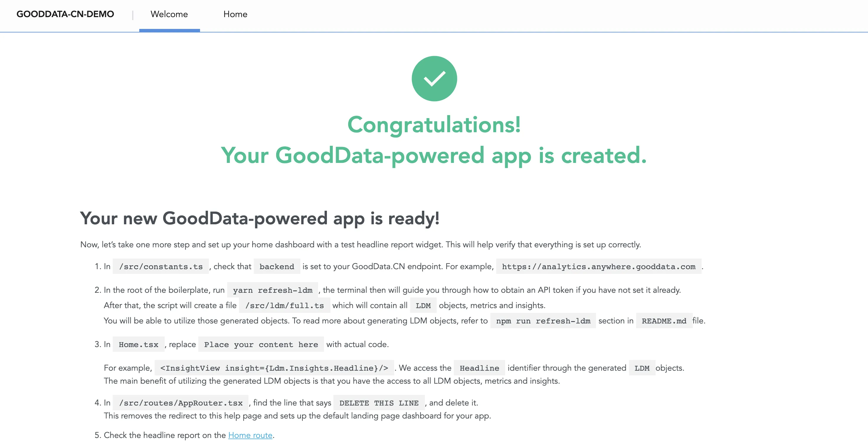Click the Home.tsx file name
This screenshot has width=868, height=448.
(138, 344)
